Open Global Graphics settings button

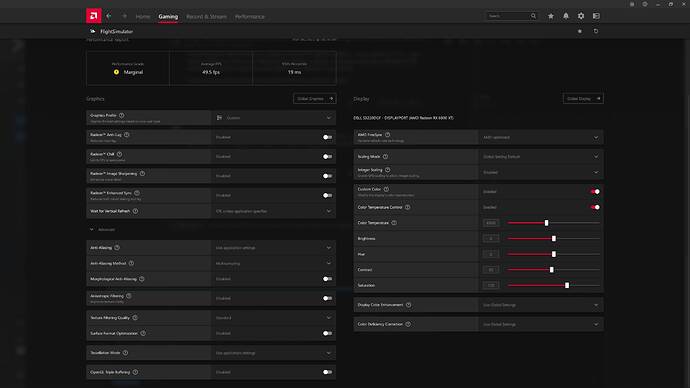coord(315,99)
